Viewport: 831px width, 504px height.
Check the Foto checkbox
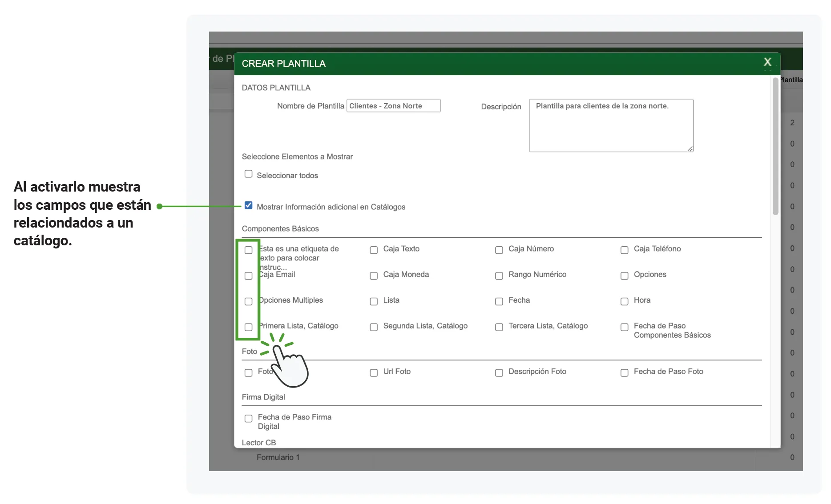click(249, 373)
